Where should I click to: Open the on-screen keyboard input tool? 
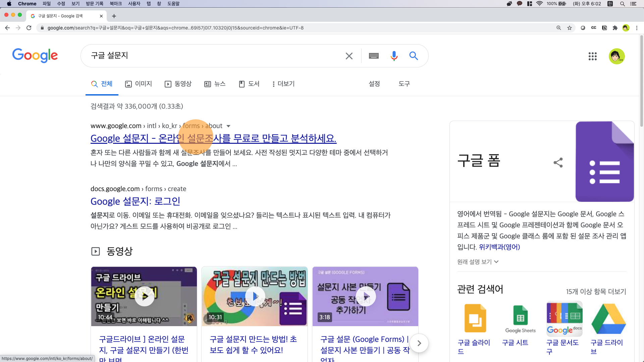click(374, 56)
